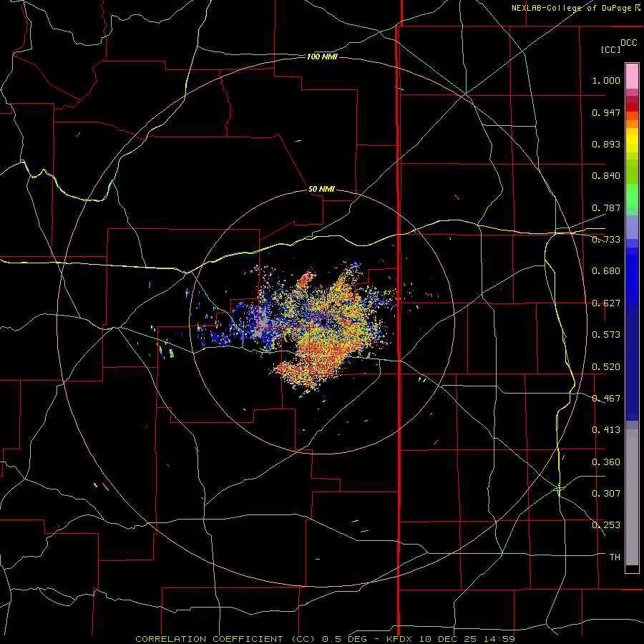Select the 0.573 scale value
Image resolution: width=644 pixels, height=644 pixels.
[606, 335]
